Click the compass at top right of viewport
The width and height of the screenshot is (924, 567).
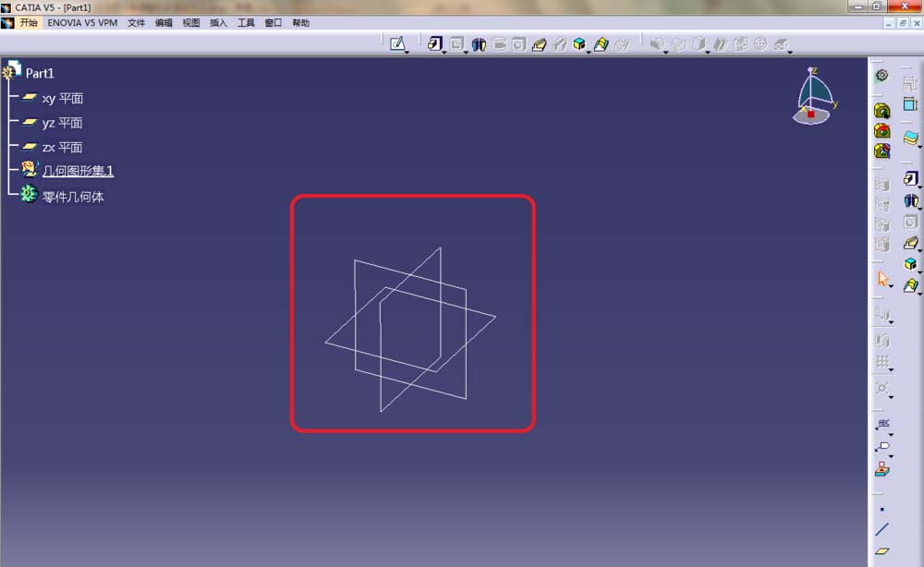click(813, 95)
